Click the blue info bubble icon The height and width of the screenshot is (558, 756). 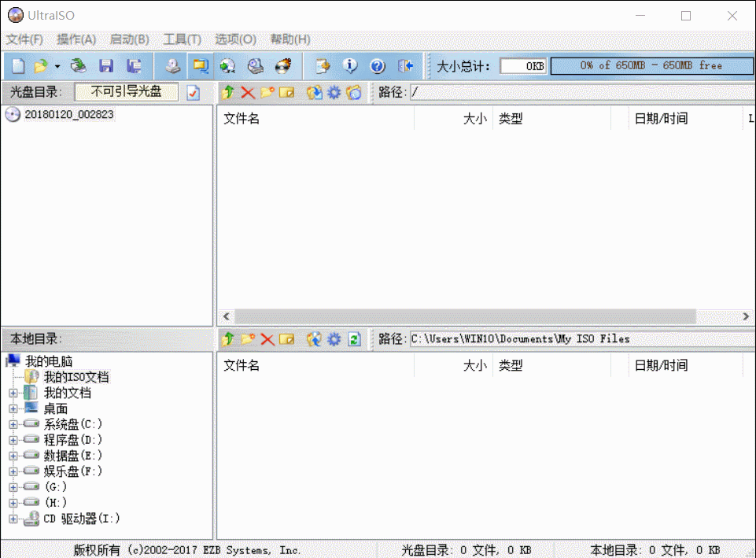(x=350, y=66)
